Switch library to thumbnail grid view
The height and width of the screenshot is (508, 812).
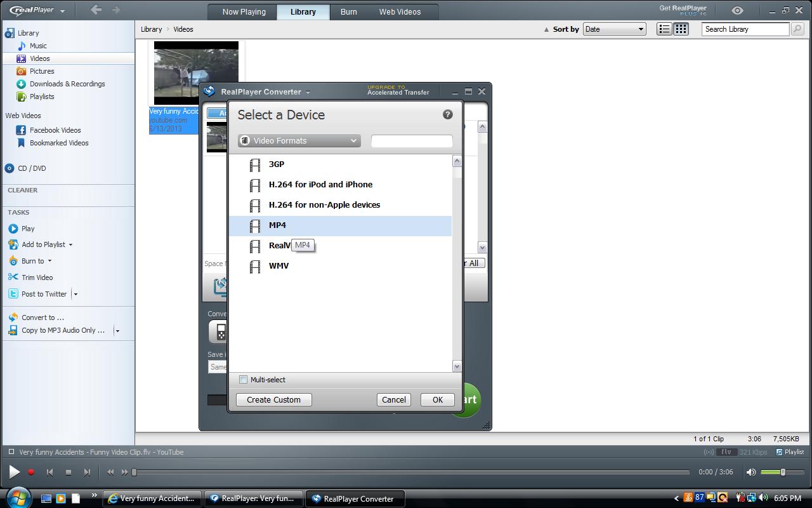tap(681, 29)
